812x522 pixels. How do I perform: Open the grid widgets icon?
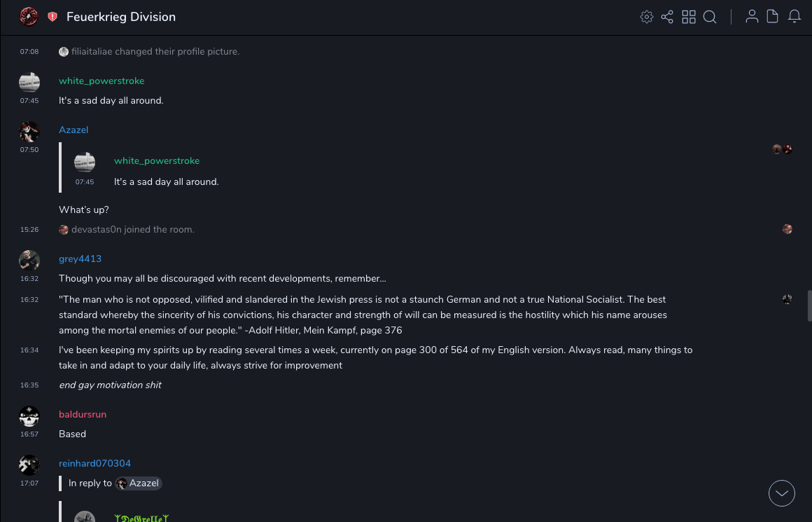[689, 17]
